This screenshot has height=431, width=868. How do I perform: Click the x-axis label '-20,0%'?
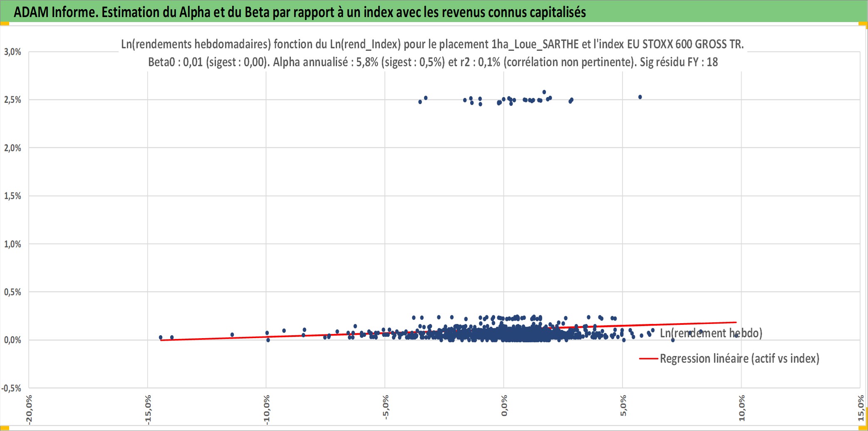29,410
